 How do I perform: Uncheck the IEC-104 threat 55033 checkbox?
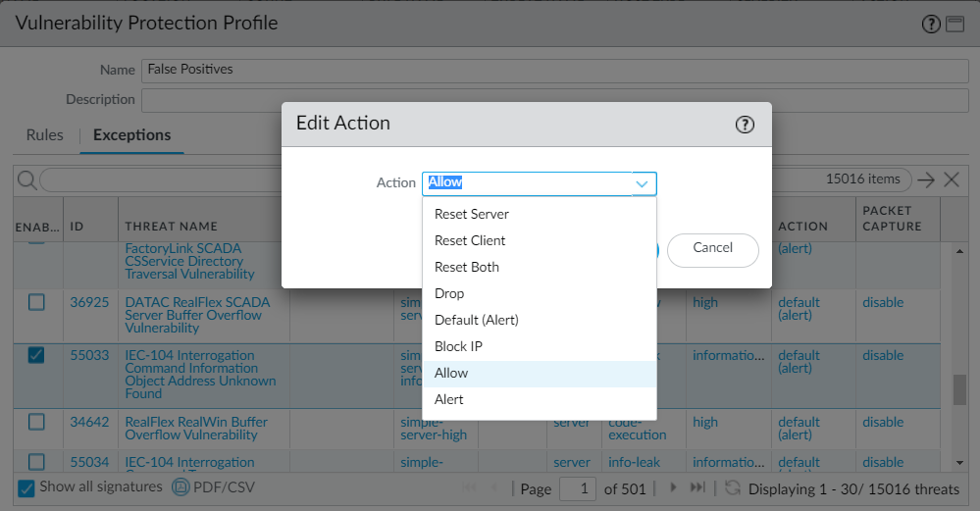click(x=36, y=356)
